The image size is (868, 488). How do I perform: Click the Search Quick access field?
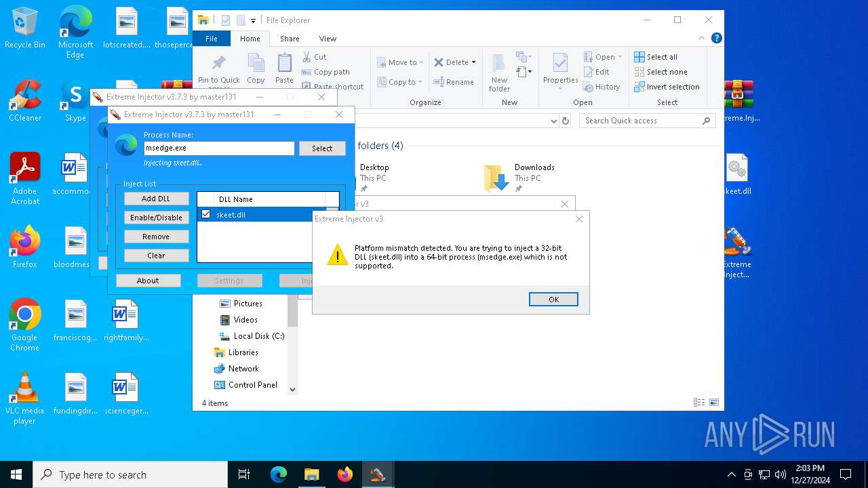pyautogui.click(x=648, y=121)
